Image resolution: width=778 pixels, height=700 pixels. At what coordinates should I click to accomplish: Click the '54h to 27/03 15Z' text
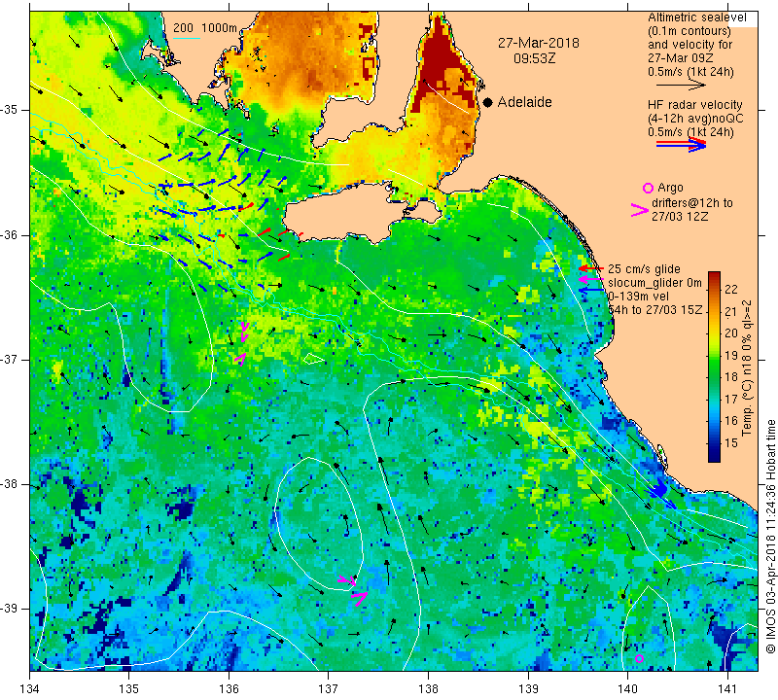coord(655,310)
